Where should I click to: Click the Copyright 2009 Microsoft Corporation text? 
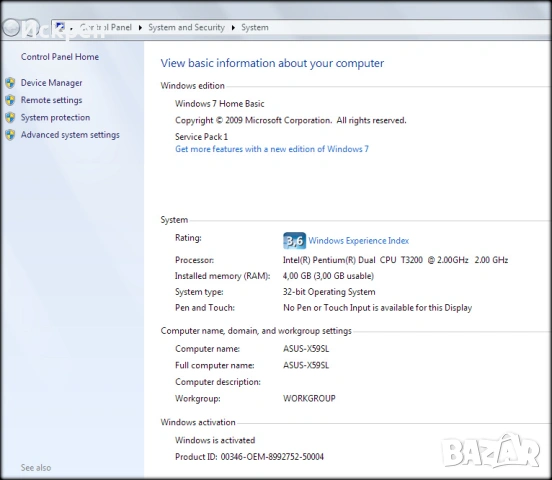point(290,120)
